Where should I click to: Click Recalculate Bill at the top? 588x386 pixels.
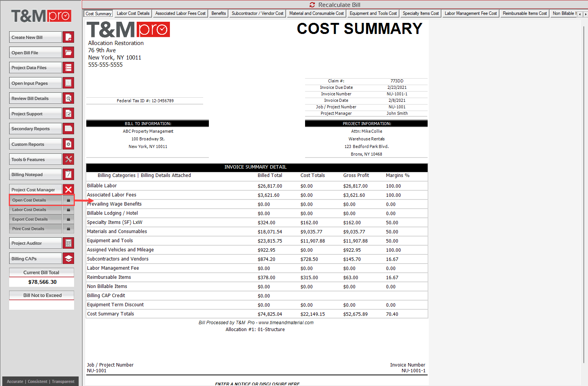[x=335, y=5]
